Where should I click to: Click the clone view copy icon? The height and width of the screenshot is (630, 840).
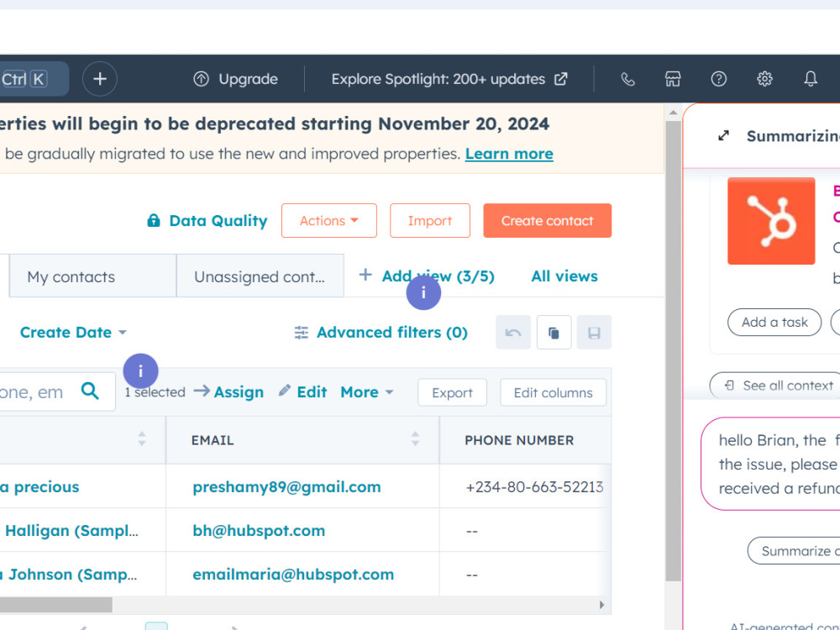[554, 333]
